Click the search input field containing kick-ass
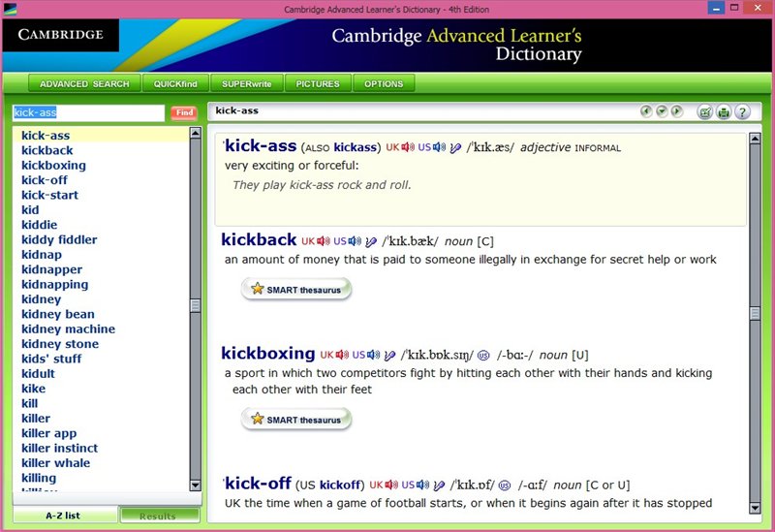775x532 pixels. [88, 112]
